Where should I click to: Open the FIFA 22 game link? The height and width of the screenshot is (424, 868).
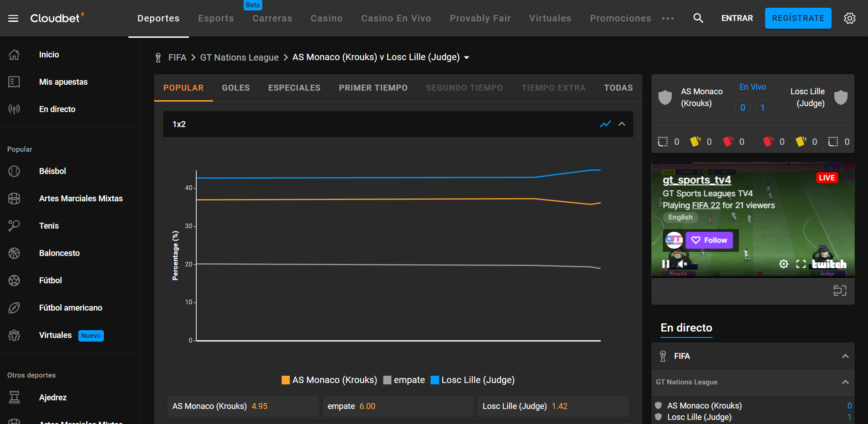(706, 205)
